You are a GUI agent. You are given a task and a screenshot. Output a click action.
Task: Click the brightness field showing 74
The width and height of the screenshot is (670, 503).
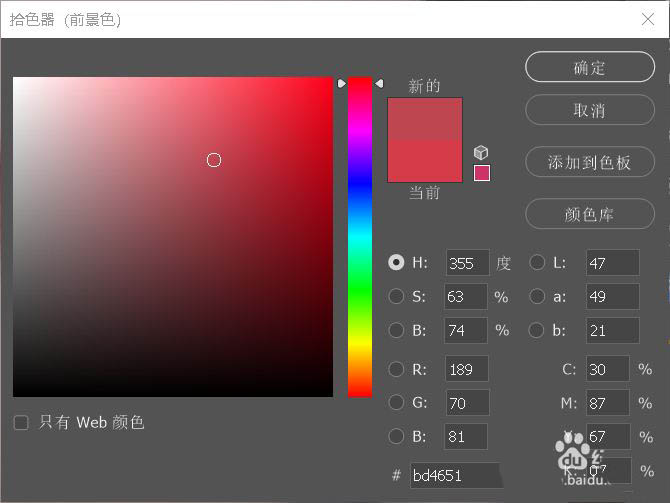pos(466,330)
